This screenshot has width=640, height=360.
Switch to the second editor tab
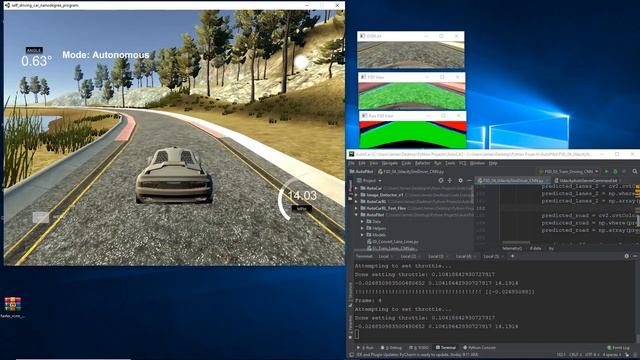tap(588, 180)
